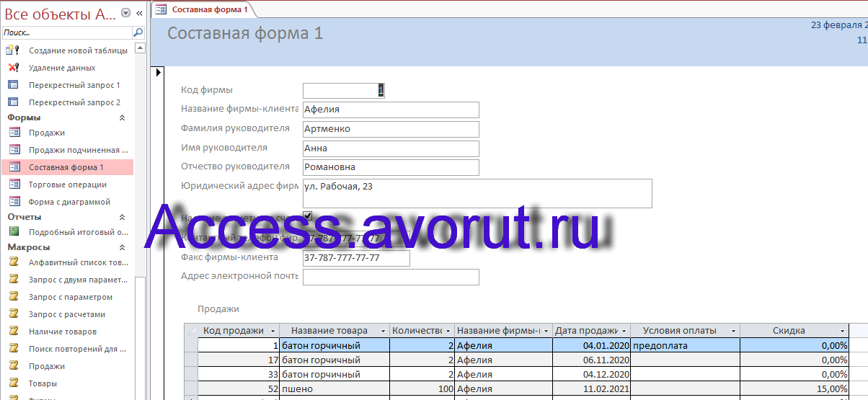Click the 'Фамилия руководителя' field with Артменко
Screen dimensions: 868x400
pos(391,129)
